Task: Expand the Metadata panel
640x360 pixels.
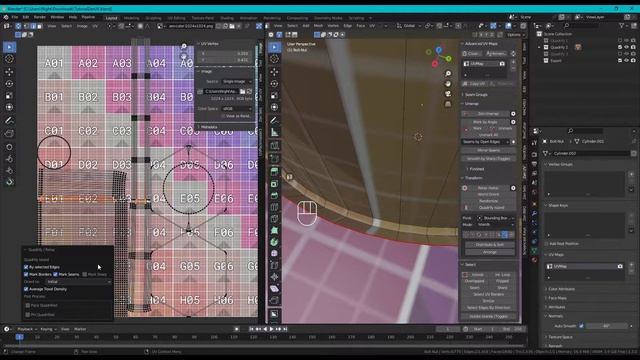Action: pos(209,127)
